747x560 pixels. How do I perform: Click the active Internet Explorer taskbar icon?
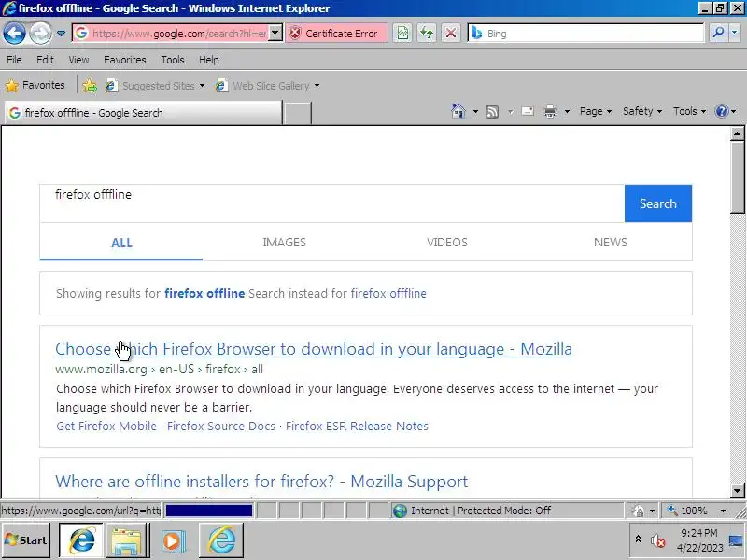(81, 540)
